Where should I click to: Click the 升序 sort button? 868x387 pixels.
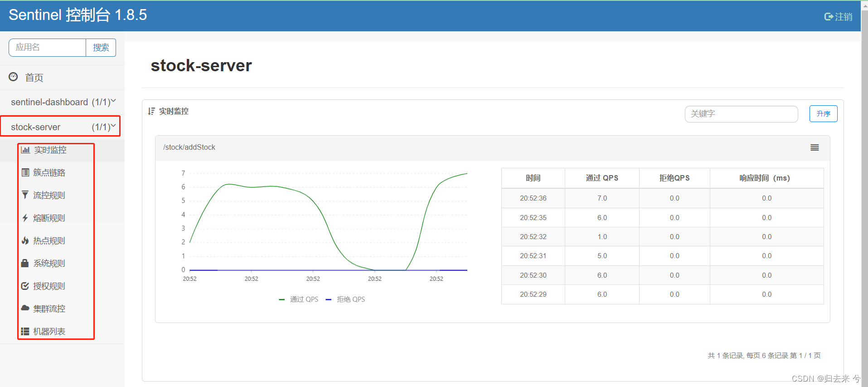click(823, 114)
